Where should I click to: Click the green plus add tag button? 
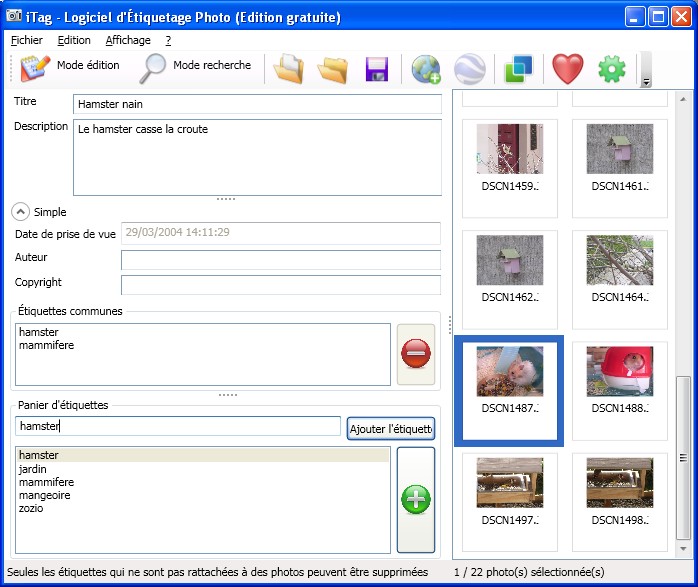pos(416,500)
